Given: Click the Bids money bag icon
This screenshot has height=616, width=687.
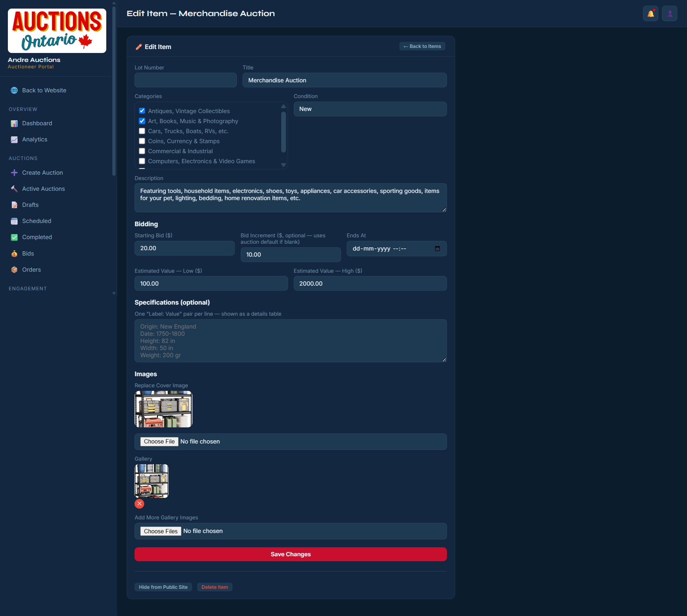Looking at the screenshot, I should coord(14,253).
